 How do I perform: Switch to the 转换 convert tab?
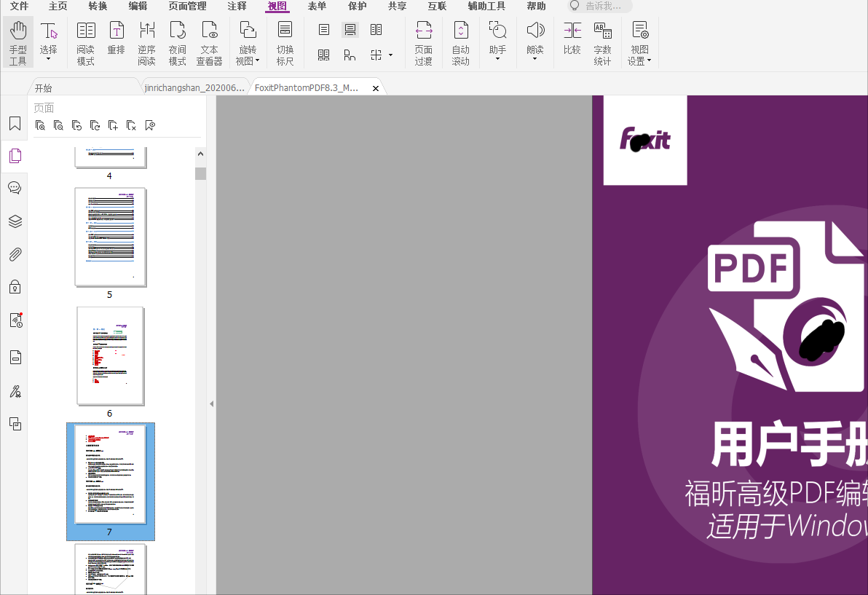[98, 6]
